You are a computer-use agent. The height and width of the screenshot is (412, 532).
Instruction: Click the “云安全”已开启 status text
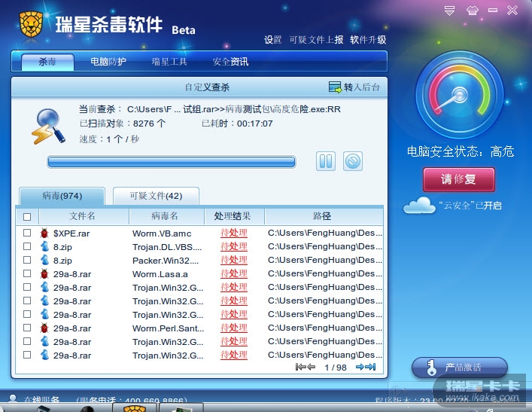point(470,206)
